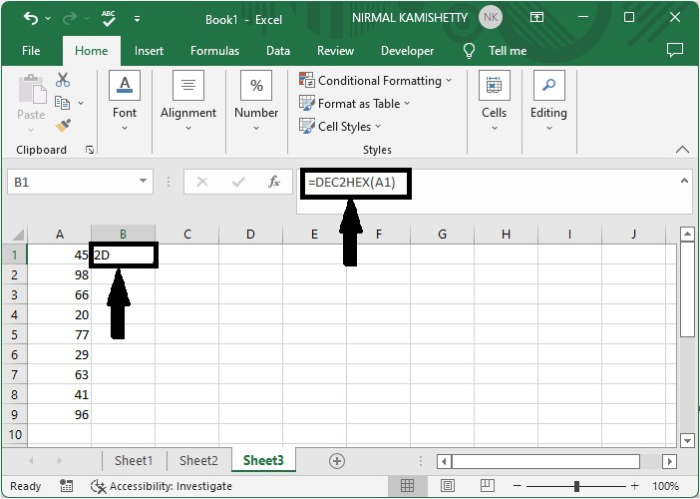Screen dimensions: 700x499
Task: Switch to Page Layout view
Action: [x=448, y=486]
